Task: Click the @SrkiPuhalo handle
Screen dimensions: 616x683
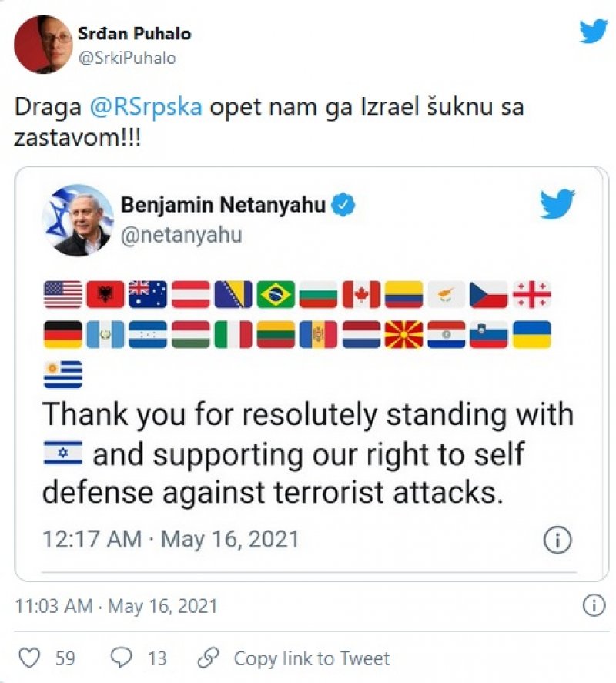Action: [126, 58]
